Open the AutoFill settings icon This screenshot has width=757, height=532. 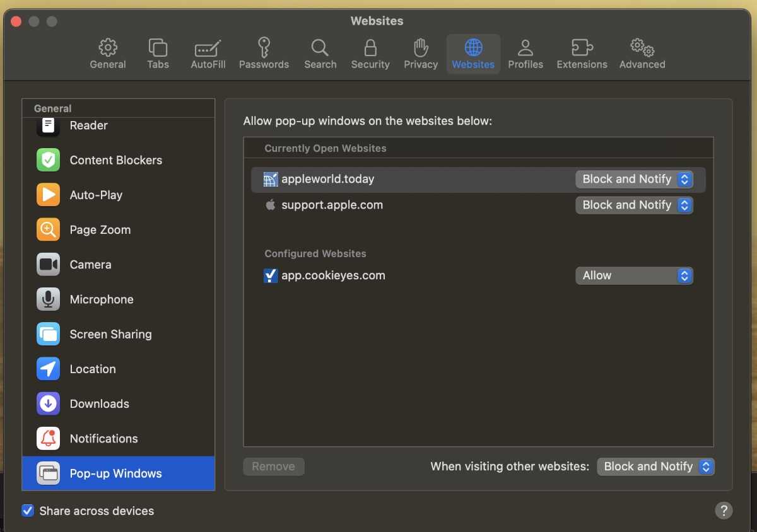(208, 48)
